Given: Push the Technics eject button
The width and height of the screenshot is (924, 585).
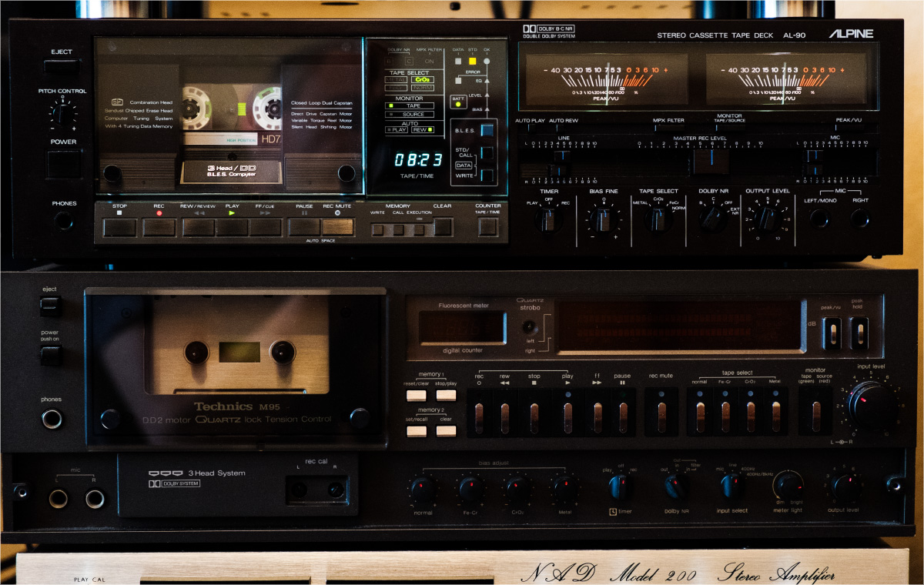Looking at the screenshot, I should (x=50, y=306).
